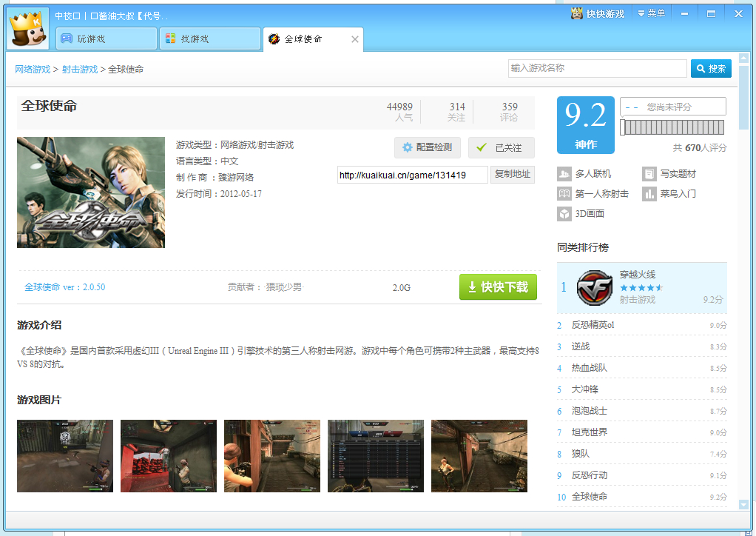
Task: Click the 全球使命 tab game icon
Action: coord(274,39)
